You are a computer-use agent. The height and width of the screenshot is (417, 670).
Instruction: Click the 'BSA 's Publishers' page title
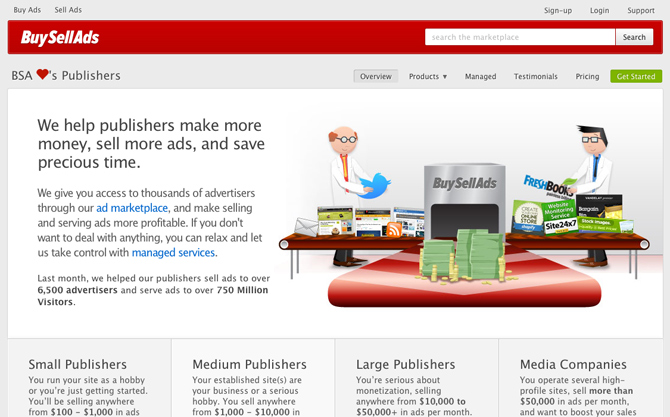66,76
